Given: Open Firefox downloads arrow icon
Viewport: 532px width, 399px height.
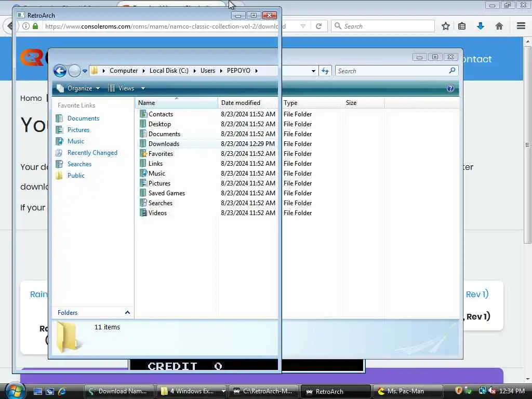Looking at the screenshot, I should [481, 26].
